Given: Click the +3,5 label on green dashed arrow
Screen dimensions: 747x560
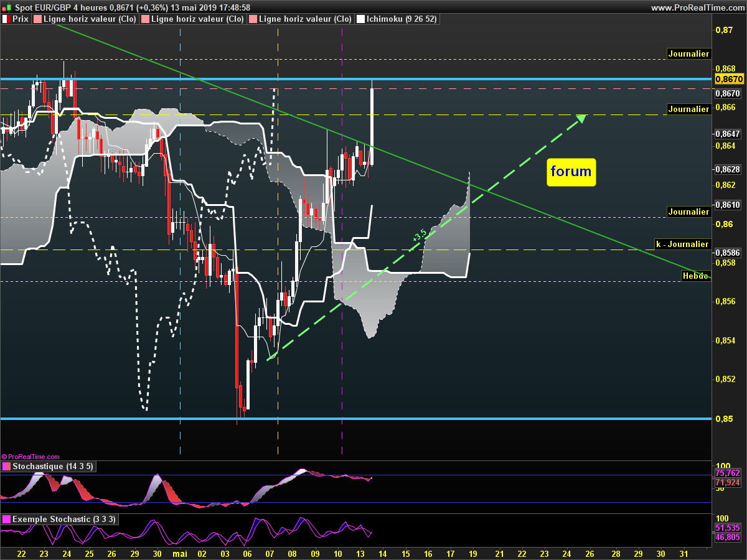Looking at the screenshot, I should (420, 235).
